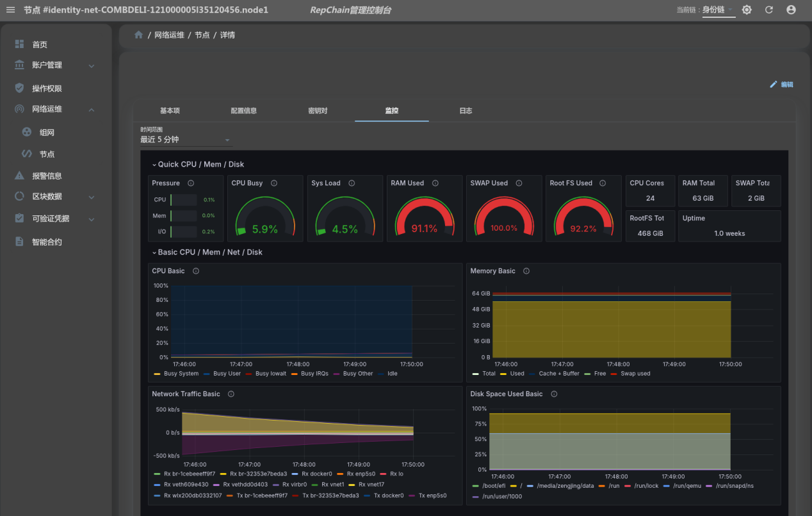Click the home icon in the breadcrumb
The height and width of the screenshot is (516, 812).
[x=138, y=35]
